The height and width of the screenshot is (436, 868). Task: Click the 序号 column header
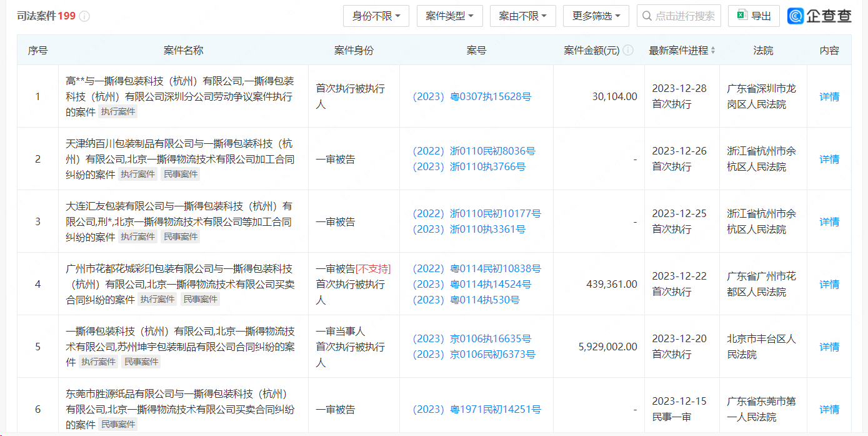(x=37, y=50)
